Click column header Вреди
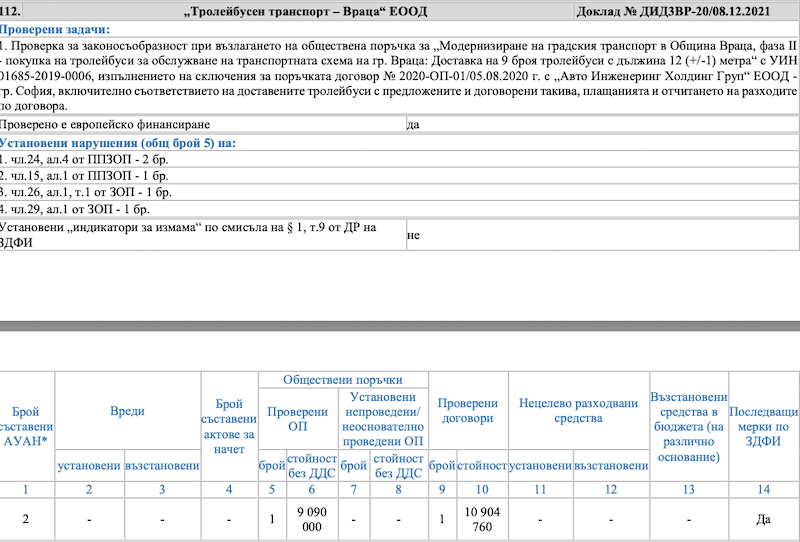Image resolution: width=800 pixels, height=542 pixels. click(x=127, y=411)
